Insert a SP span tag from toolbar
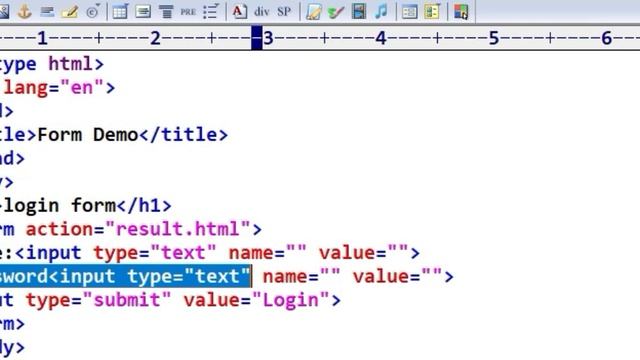Screen dimensions: 640x360 coord(284,11)
